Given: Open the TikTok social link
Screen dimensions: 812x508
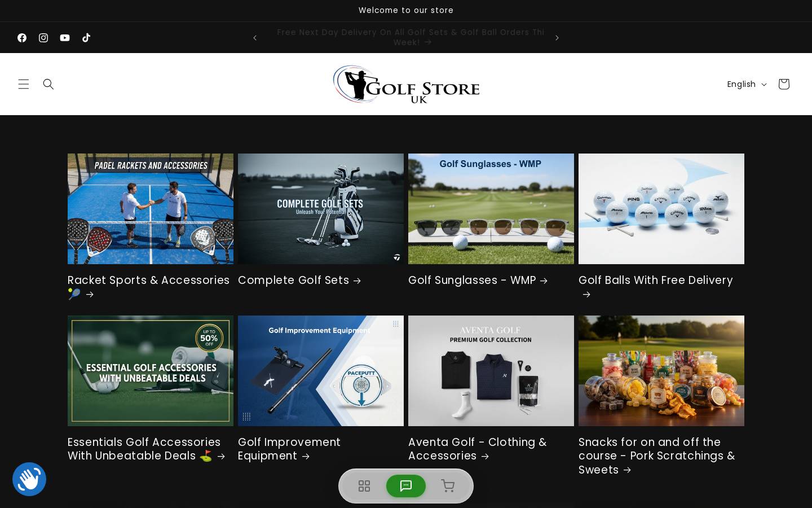Looking at the screenshot, I should [86, 38].
